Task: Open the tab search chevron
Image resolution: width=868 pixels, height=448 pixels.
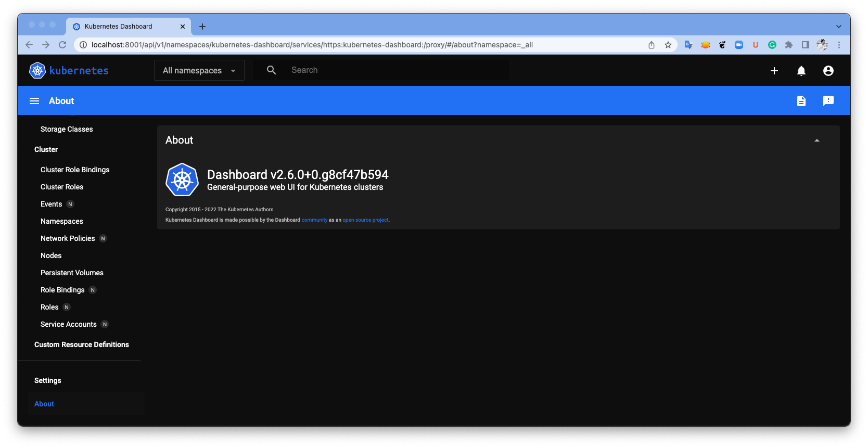Action: 839,27
